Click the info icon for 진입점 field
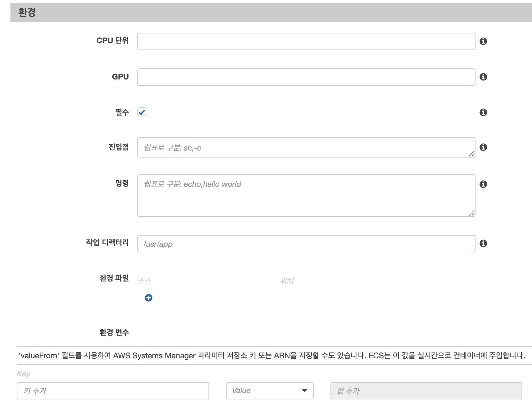The height and width of the screenshot is (405, 532). click(483, 147)
